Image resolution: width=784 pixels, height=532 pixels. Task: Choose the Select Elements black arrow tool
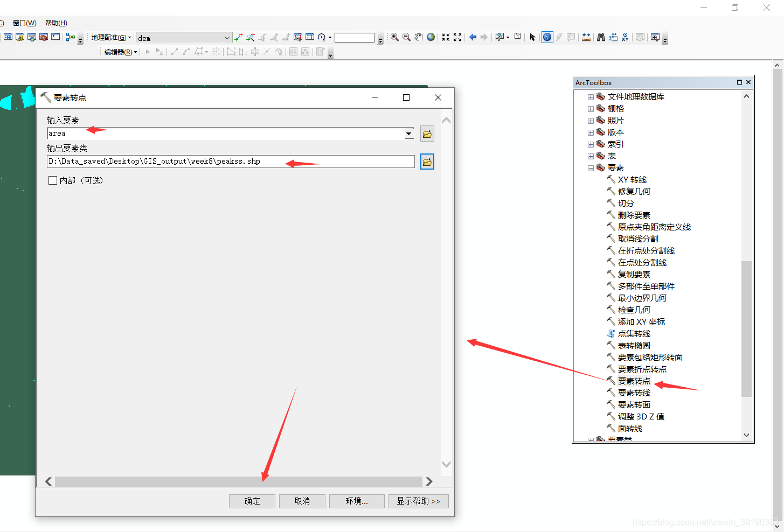(532, 37)
